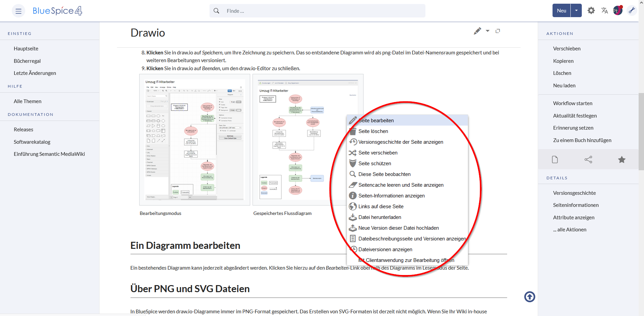The image size is (644, 316).
Task: Open Letzte Änderungen link
Action: click(35, 73)
